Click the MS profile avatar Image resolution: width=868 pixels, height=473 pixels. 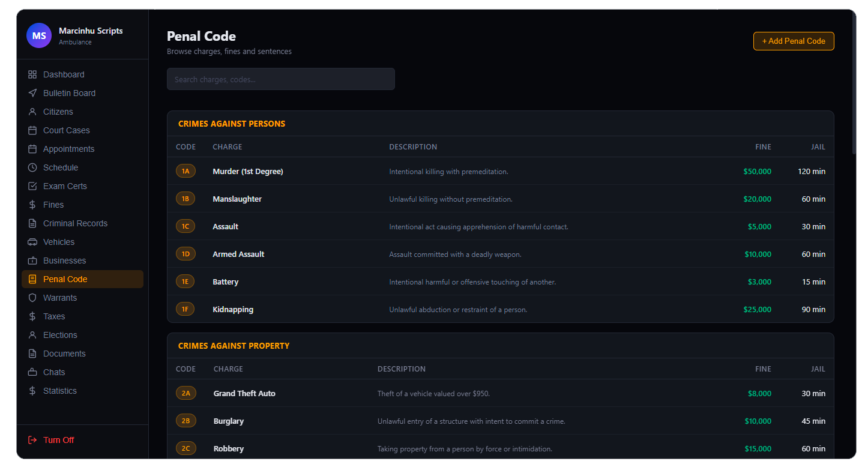point(39,35)
